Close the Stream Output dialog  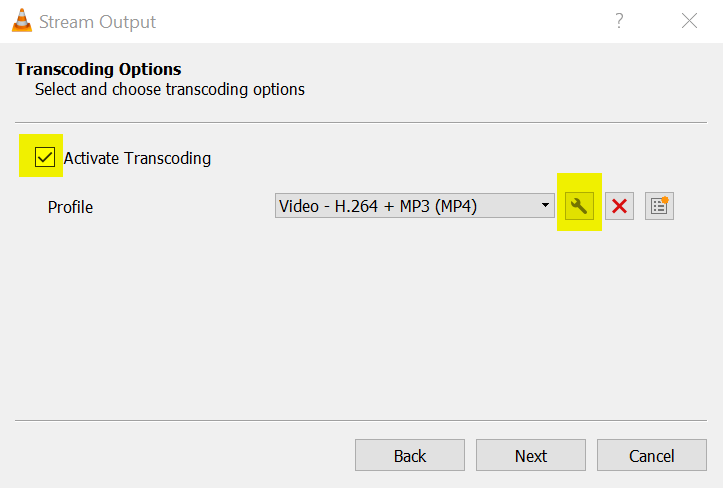pos(689,21)
